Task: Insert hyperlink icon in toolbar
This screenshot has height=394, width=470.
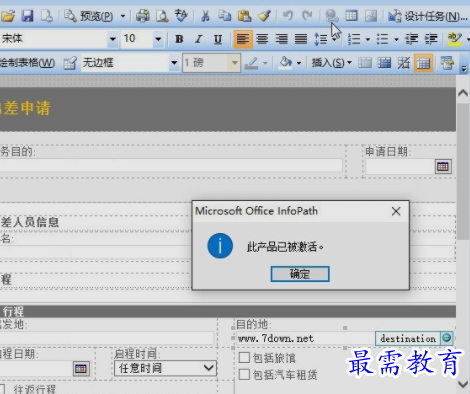Action: [332, 16]
